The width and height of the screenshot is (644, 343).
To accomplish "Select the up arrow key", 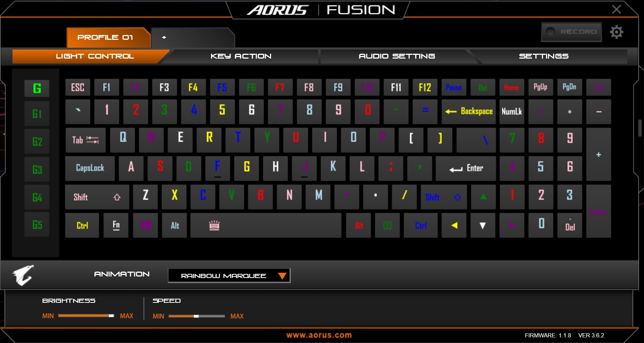I will tap(483, 197).
